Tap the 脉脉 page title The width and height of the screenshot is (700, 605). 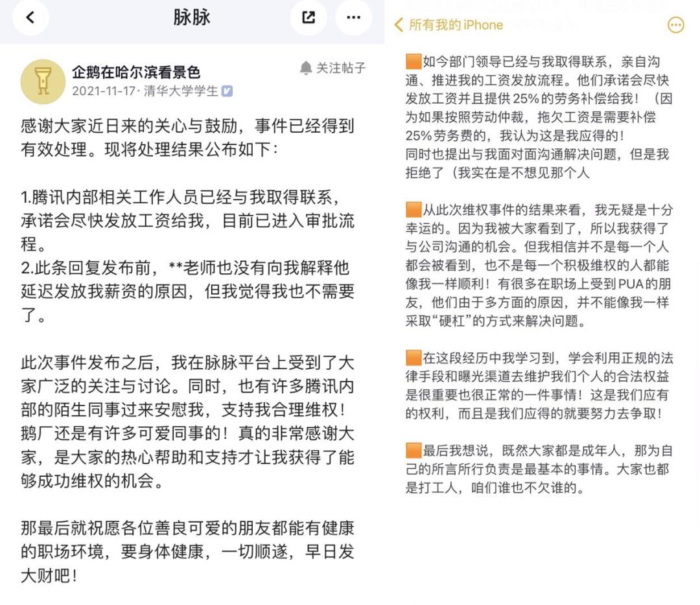[x=192, y=17]
